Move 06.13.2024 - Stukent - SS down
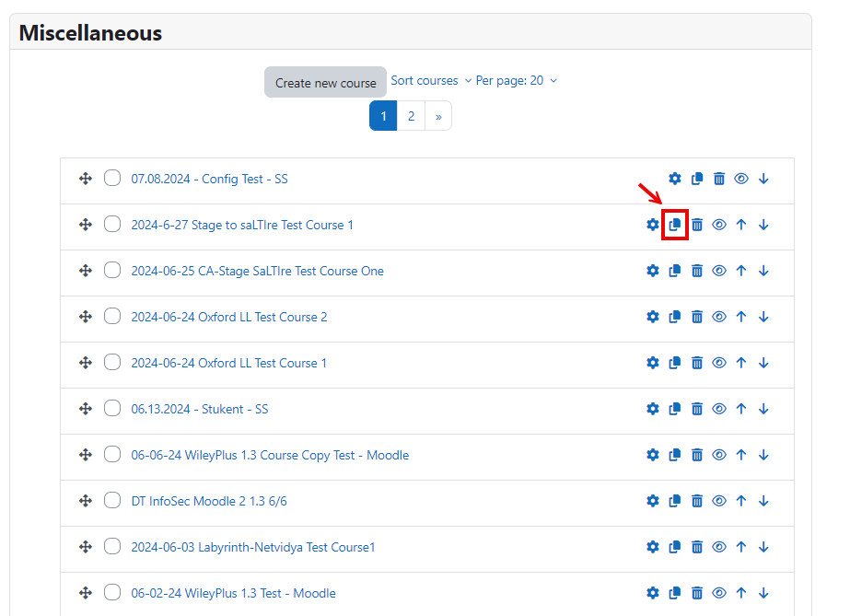 tap(763, 409)
